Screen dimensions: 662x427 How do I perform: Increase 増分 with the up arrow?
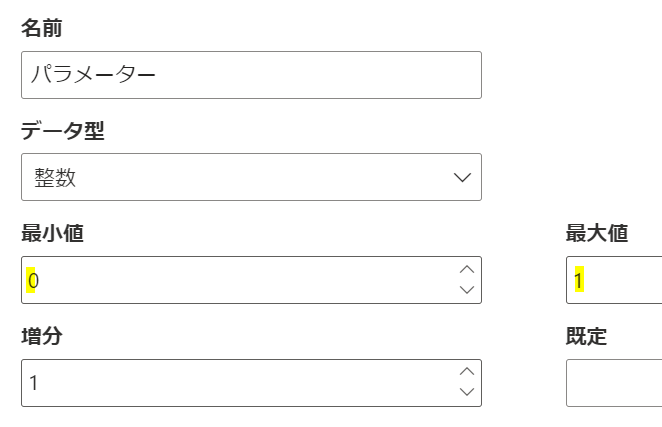pos(466,372)
